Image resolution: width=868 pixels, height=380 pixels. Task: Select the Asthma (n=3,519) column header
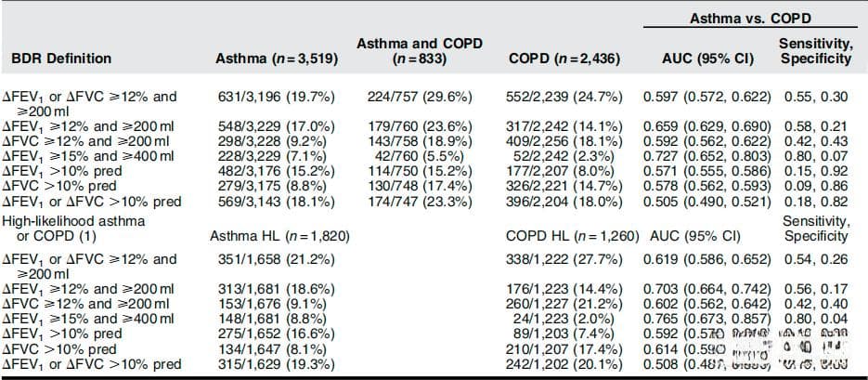tap(277, 59)
